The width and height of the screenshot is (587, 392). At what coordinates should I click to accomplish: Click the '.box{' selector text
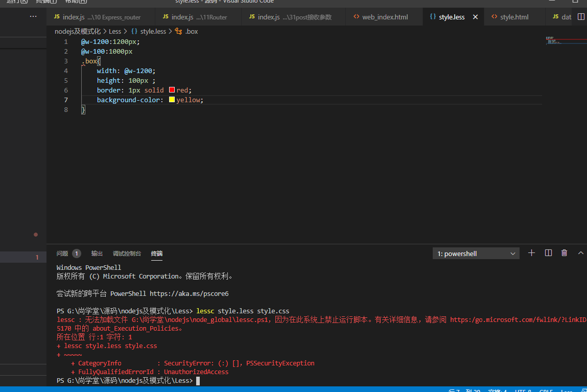(91, 61)
